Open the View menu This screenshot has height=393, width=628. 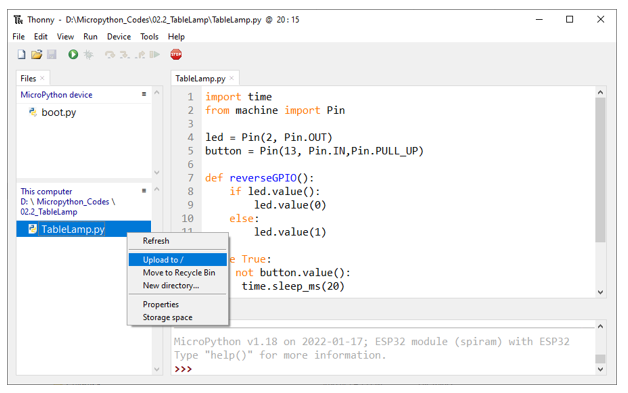click(65, 36)
